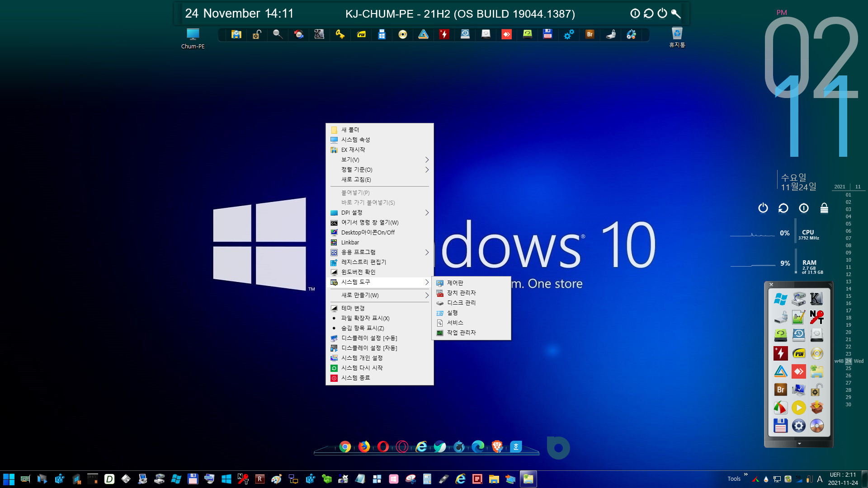This screenshot has width=868, height=488.
Task: Open 여기서 명령 창 열기(W)
Action: (380, 222)
